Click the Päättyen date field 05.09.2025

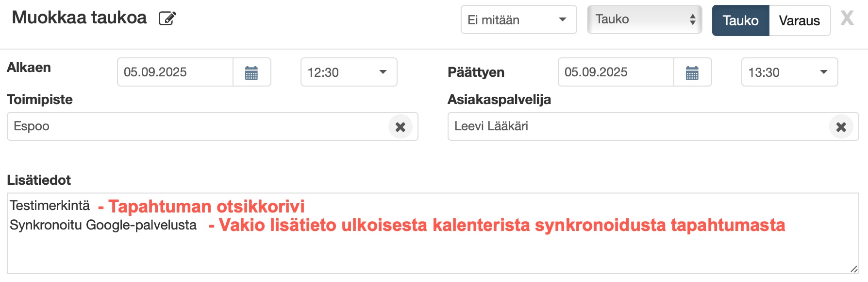pyautogui.click(x=616, y=72)
